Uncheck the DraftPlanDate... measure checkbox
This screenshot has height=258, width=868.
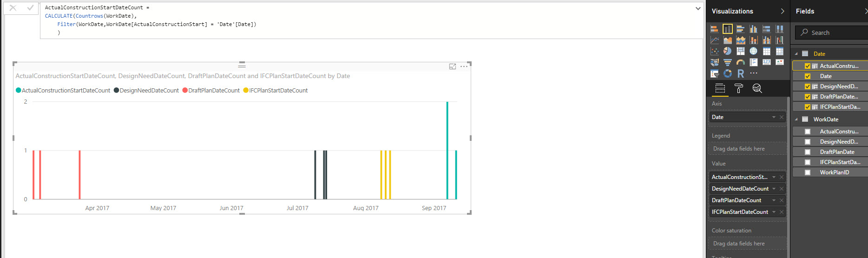(x=808, y=97)
